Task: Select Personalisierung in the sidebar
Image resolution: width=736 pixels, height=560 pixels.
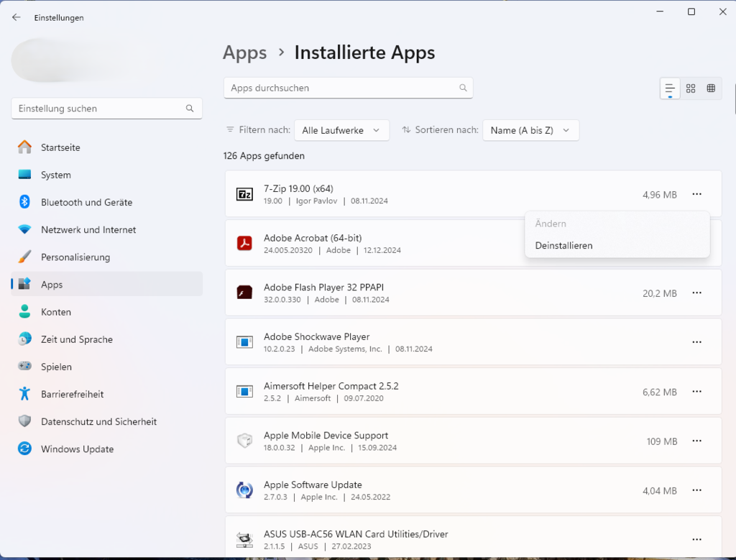Action: click(107, 257)
